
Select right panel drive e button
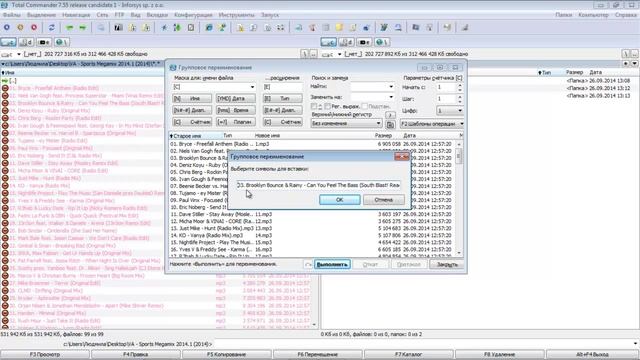(364, 42)
